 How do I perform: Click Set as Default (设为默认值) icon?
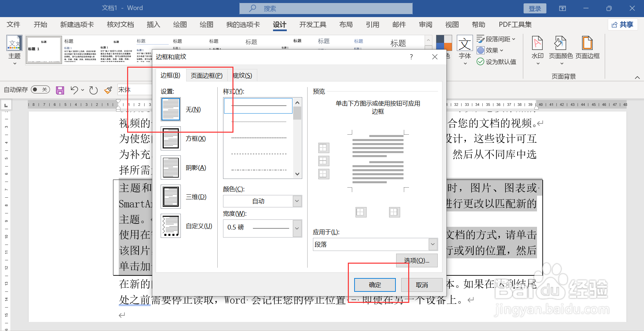pos(480,62)
